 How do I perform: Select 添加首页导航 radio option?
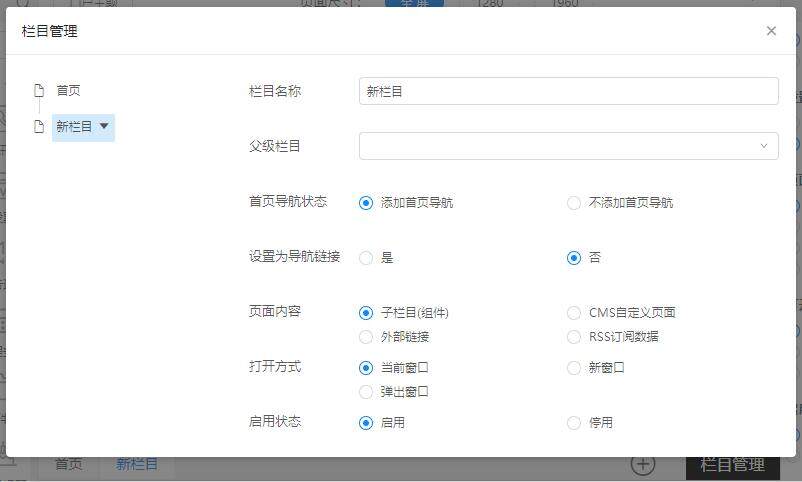click(366, 203)
